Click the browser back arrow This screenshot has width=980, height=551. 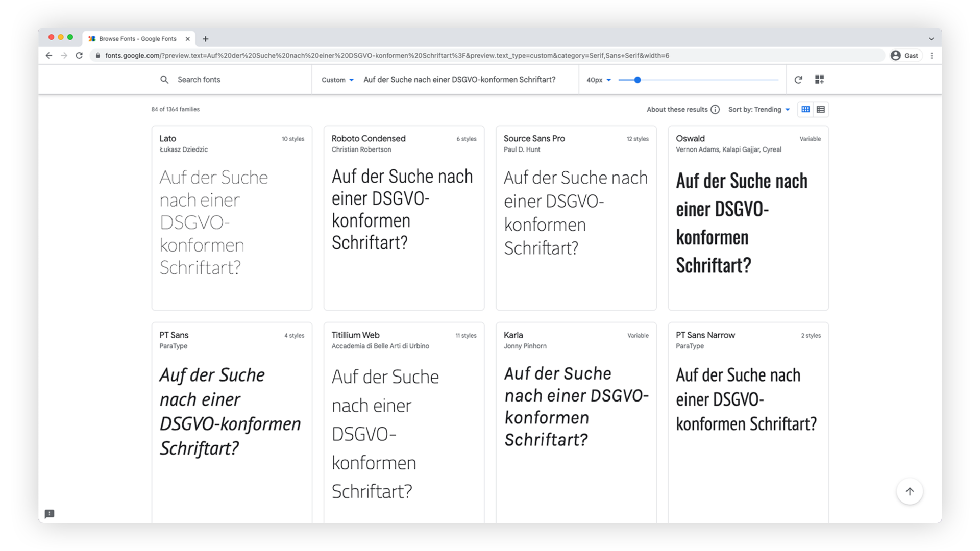[49, 56]
